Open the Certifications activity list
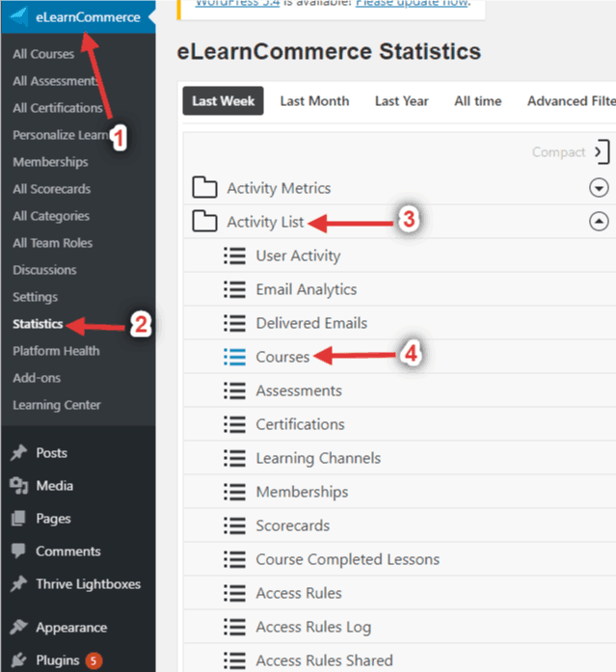This screenshot has width=616, height=672. click(x=301, y=424)
